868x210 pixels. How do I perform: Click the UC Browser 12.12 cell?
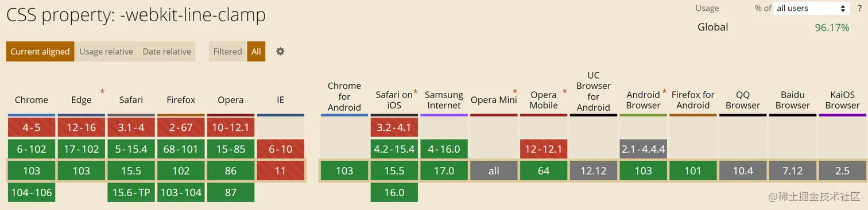(594, 171)
